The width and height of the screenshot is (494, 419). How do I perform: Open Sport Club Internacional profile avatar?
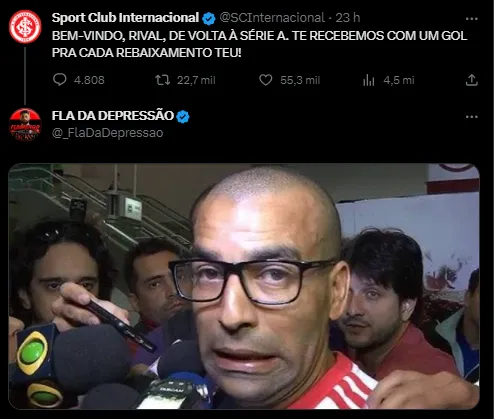coord(25,27)
